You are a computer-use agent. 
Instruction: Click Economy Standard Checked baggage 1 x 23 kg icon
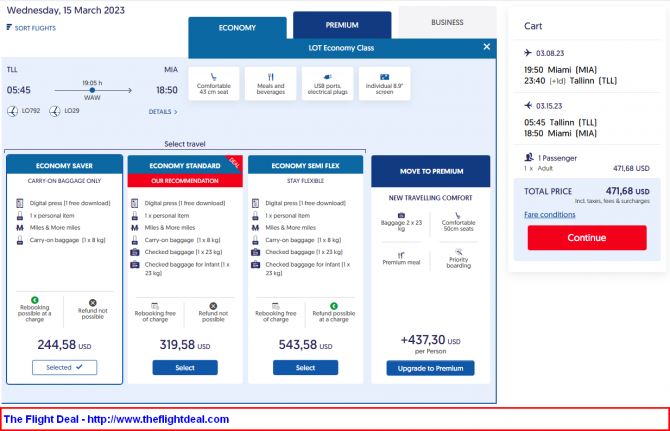(x=135, y=252)
